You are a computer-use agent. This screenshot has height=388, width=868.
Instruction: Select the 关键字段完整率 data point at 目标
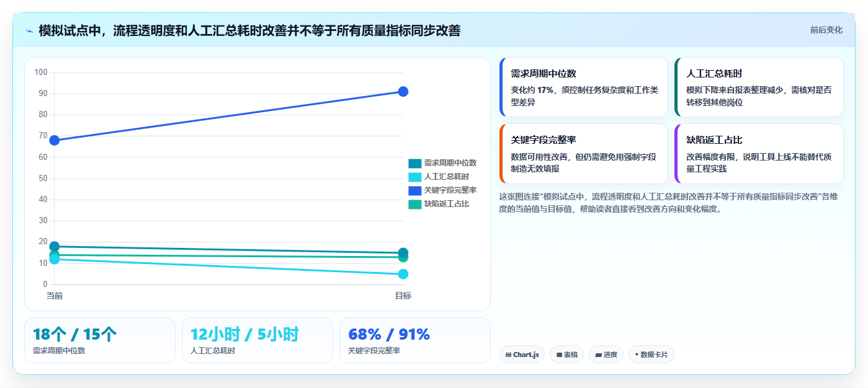(403, 92)
